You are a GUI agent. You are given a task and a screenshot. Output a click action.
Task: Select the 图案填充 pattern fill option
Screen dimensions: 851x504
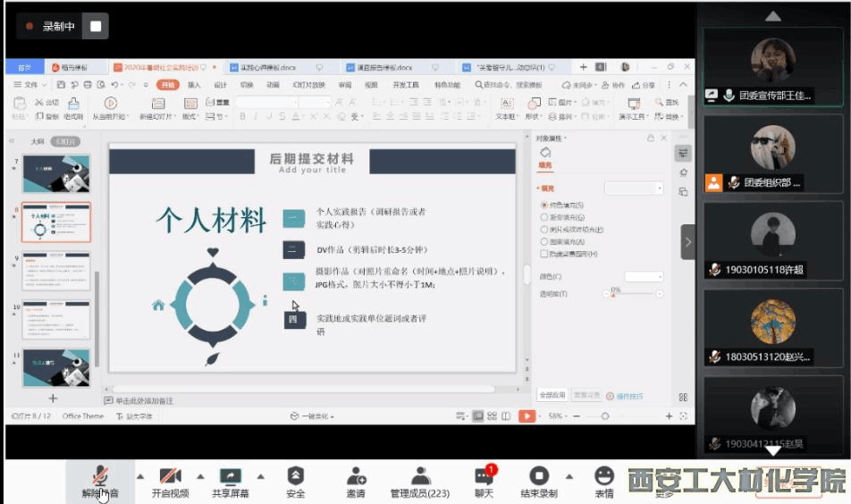(544, 241)
